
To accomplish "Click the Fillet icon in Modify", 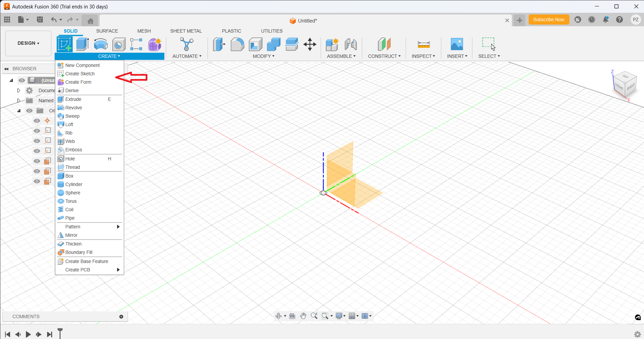I will pyautogui.click(x=237, y=44).
